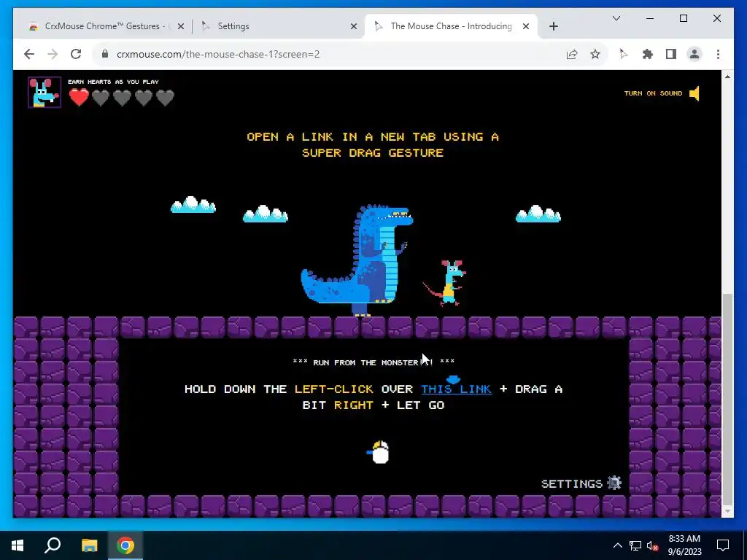Click the settings gear icon in game
Image resolution: width=747 pixels, height=560 pixels.
tap(614, 483)
